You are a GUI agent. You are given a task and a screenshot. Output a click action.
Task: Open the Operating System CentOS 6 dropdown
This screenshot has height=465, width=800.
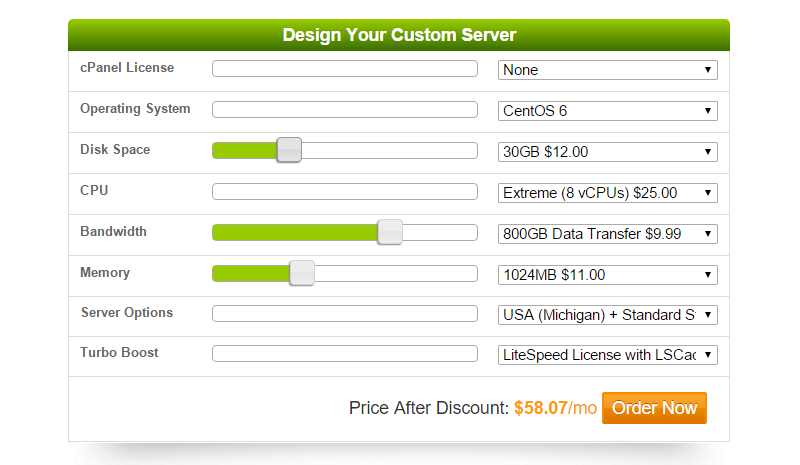[608, 111]
